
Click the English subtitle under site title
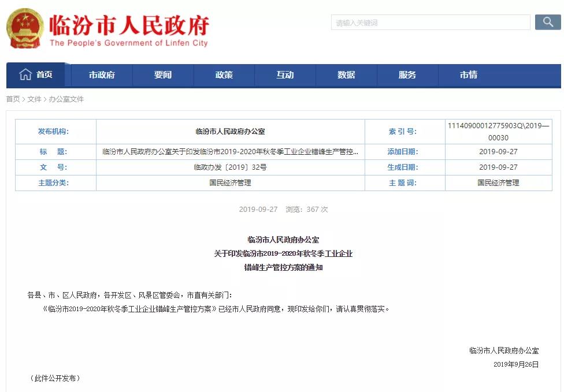click(x=128, y=43)
